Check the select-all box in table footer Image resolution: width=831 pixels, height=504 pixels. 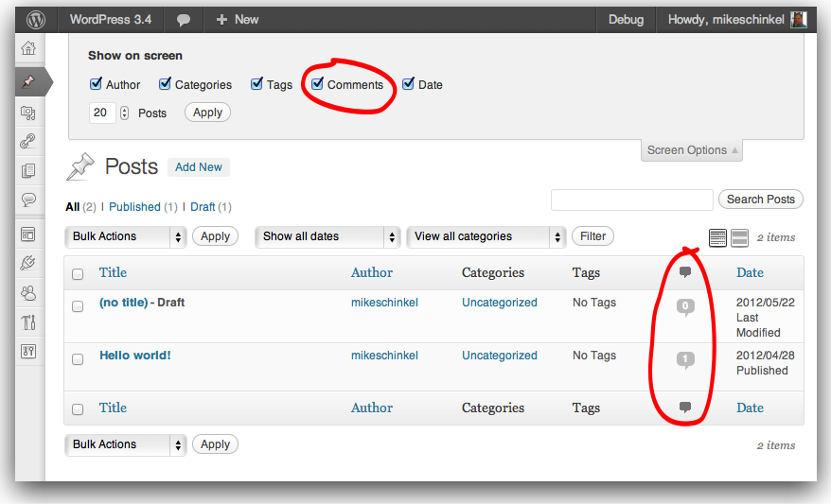click(x=78, y=409)
